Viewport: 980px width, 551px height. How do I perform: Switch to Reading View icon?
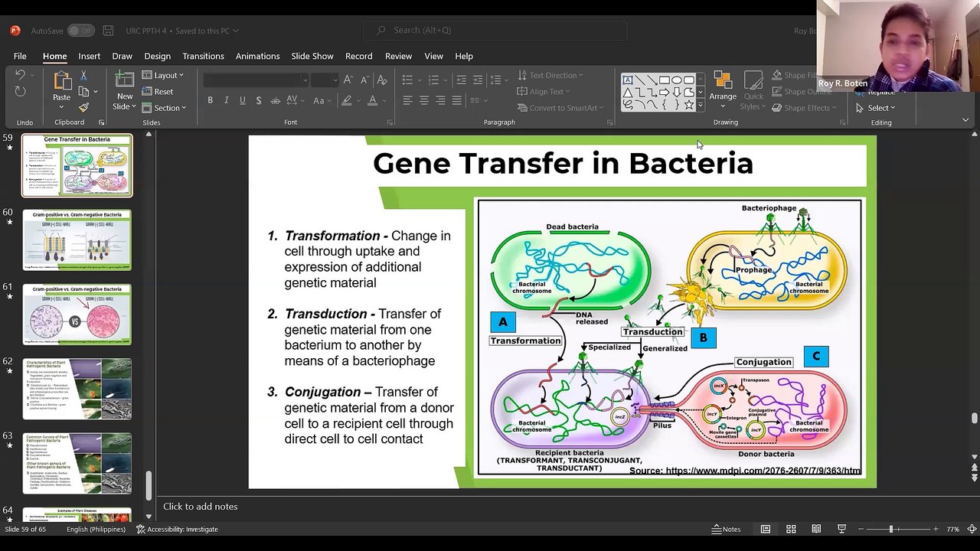pyautogui.click(x=816, y=529)
